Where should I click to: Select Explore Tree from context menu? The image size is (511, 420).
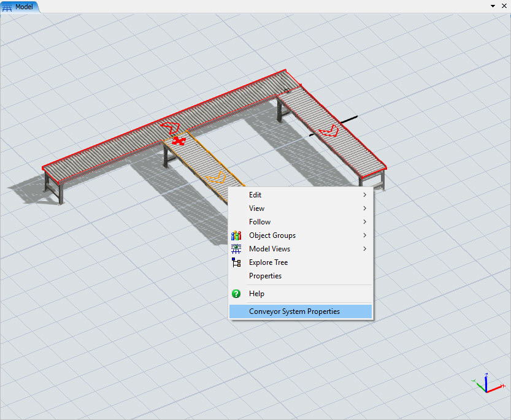(301, 262)
